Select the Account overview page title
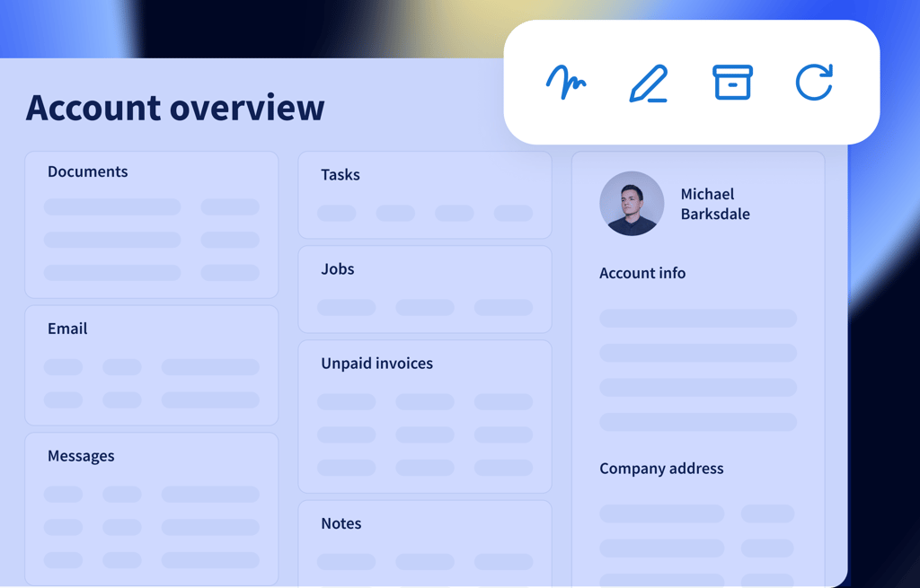Viewport: 920px width, 588px height. point(175,108)
